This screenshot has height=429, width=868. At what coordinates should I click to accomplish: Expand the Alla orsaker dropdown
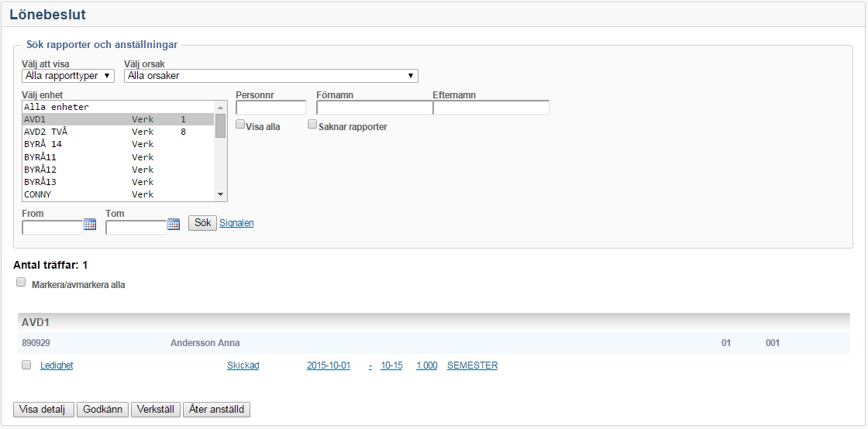[x=270, y=76]
